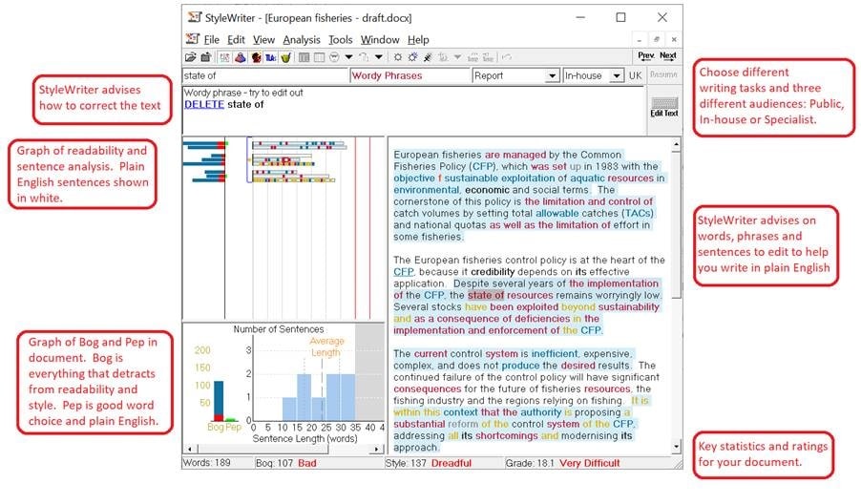Open the Tools menu
The height and width of the screenshot is (504, 861).
341,39
